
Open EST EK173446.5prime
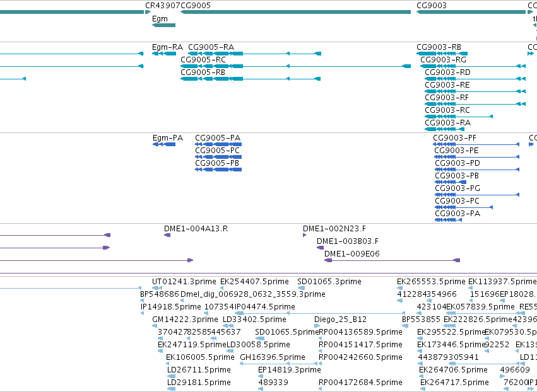coord(451,345)
